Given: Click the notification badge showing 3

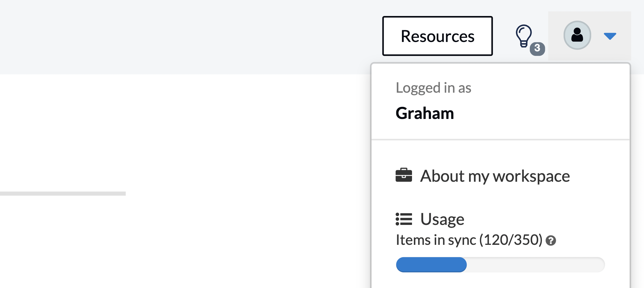Looking at the screenshot, I should (537, 48).
